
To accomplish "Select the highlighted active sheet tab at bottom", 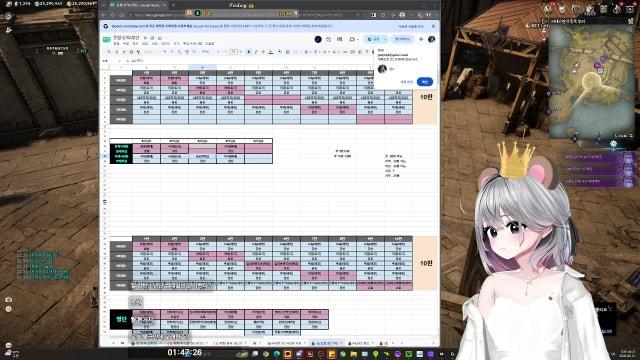I will 325,343.
